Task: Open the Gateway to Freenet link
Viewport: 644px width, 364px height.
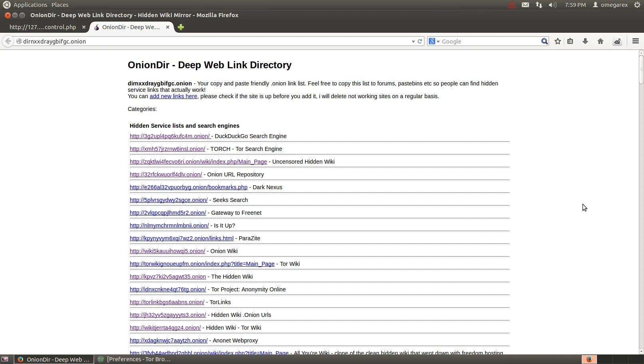Action: [x=168, y=213]
